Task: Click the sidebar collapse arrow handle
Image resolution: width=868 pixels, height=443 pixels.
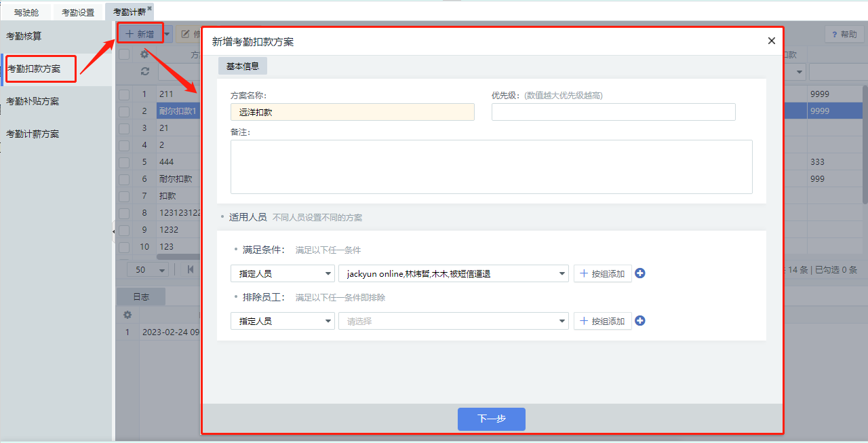Action: pyautogui.click(x=113, y=232)
